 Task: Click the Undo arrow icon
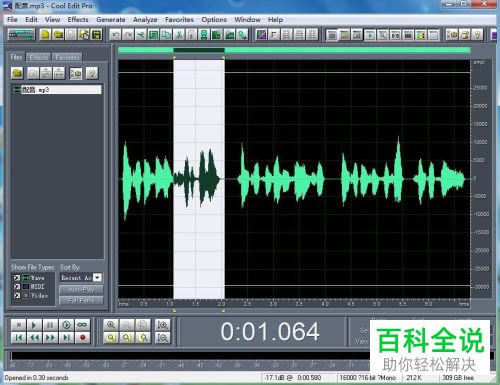(115, 34)
